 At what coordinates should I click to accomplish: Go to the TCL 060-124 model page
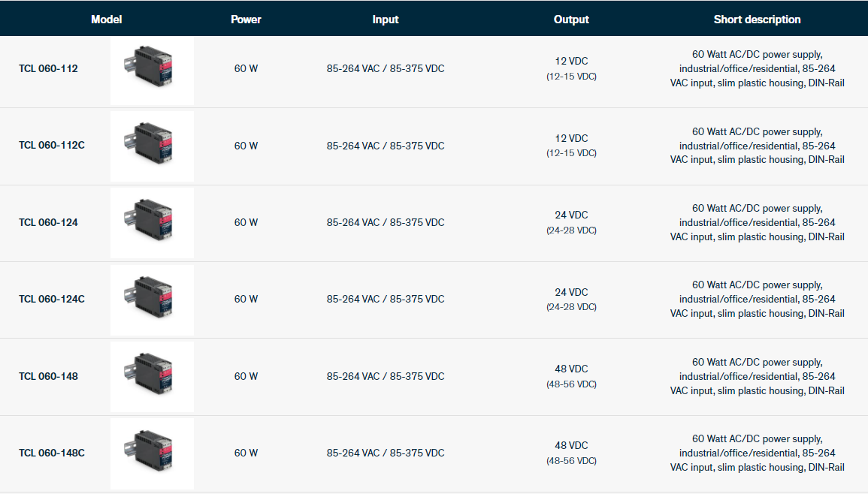click(x=48, y=223)
